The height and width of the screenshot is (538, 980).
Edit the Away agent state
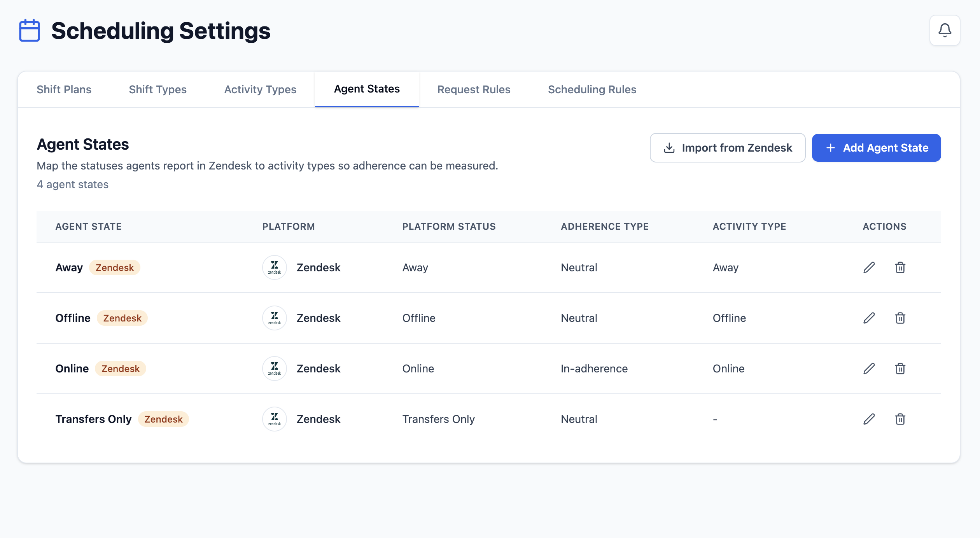point(869,267)
